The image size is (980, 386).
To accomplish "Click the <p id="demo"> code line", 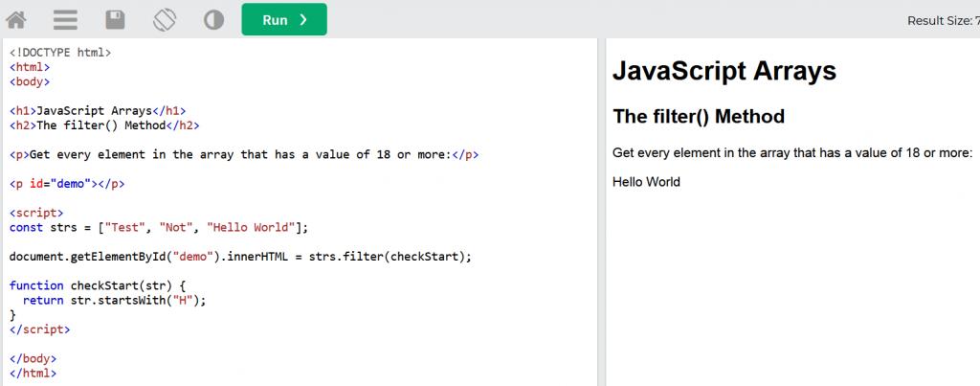I will click(x=68, y=184).
